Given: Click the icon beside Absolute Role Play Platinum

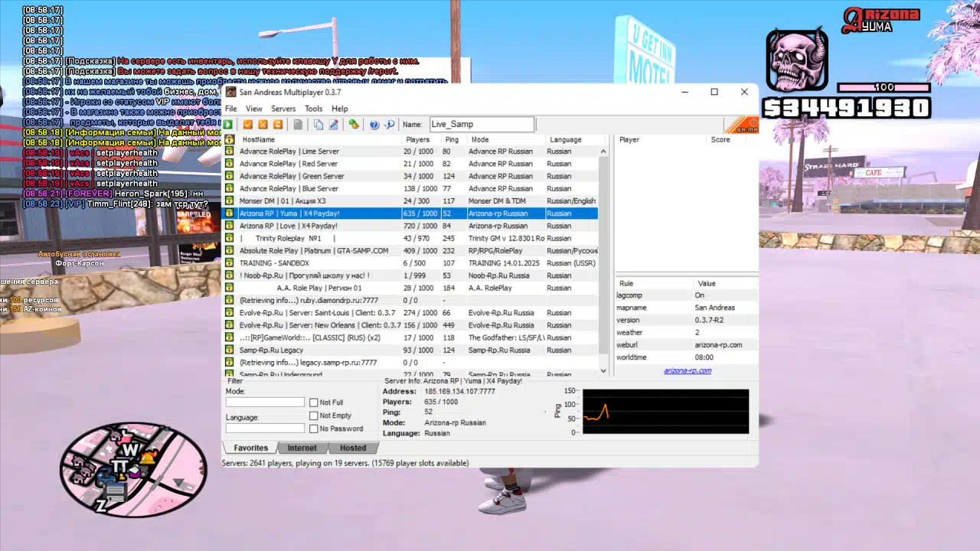Looking at the screenshot, I should 229,250.
